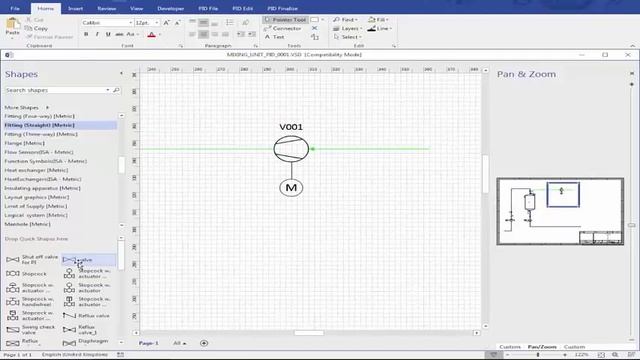Viewport: 640px width, 360px height.
Task: Click the search magnifier in Shapes
Action: click(x=116, y=90)
